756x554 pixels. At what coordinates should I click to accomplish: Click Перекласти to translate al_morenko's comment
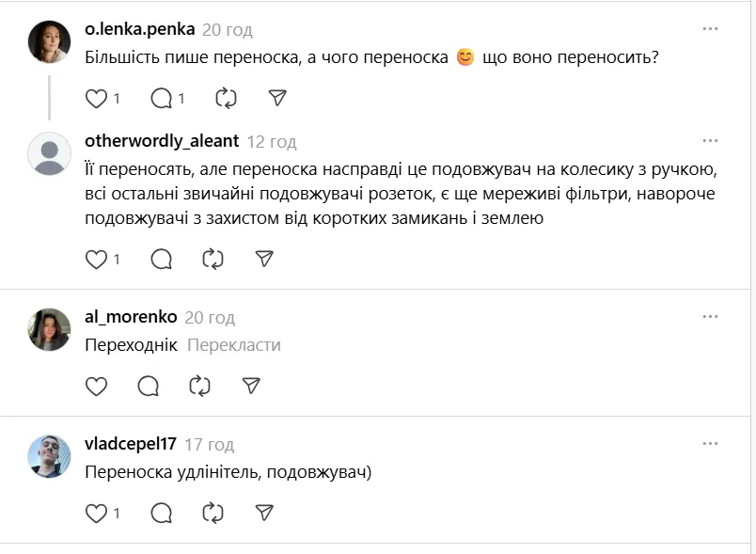coord(233,345)
